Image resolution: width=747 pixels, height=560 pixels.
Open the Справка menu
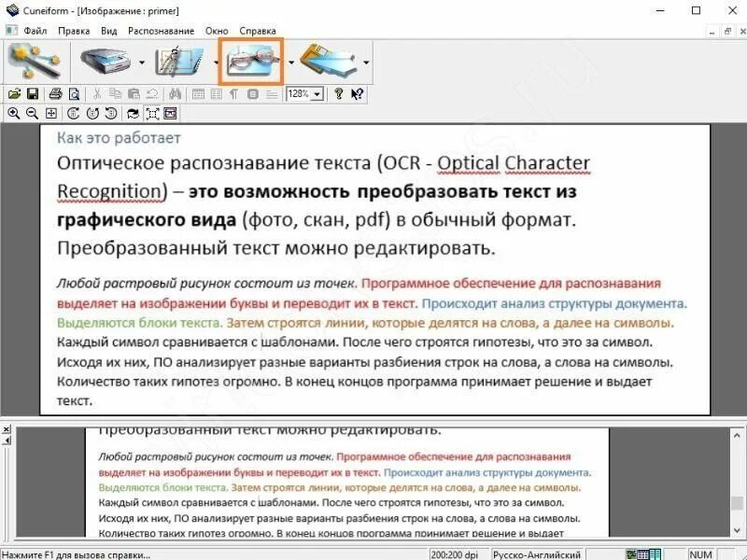tap(258, 31)
